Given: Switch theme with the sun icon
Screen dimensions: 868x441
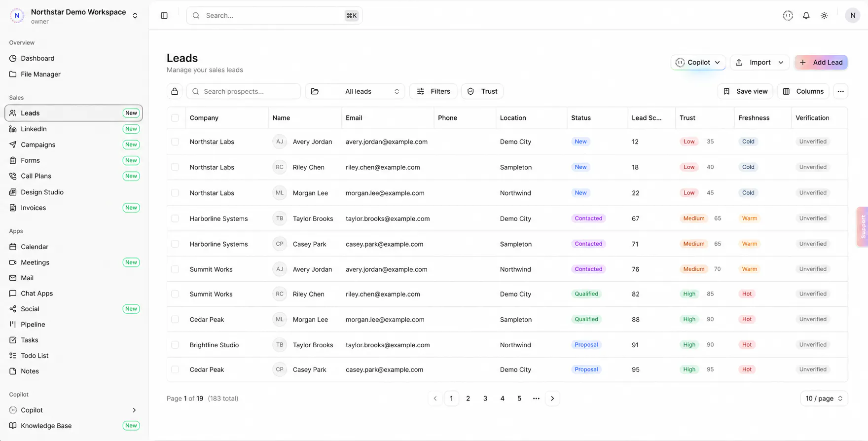Looking at the screenshot, I should tap(824, 16).
